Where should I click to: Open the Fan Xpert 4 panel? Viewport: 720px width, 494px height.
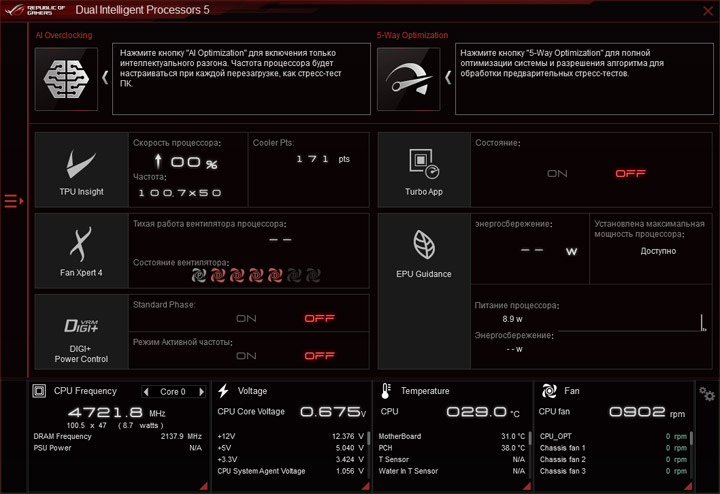[x=81, y=251]
